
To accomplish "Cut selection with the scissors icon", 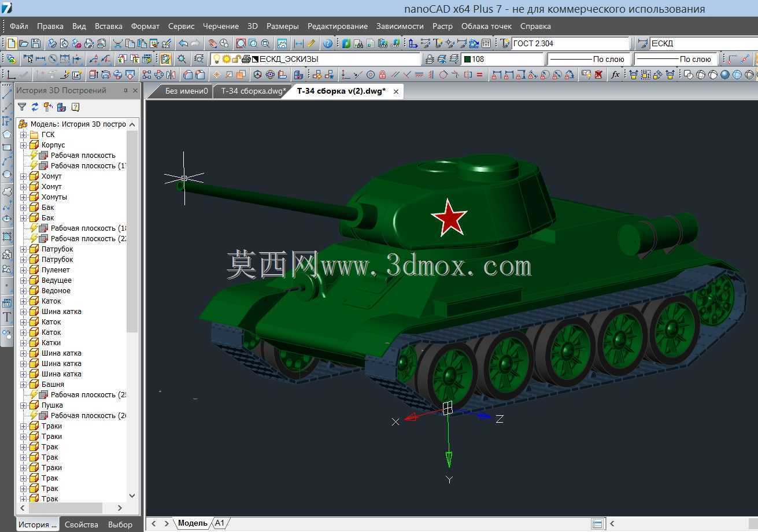I will (117, 43).
